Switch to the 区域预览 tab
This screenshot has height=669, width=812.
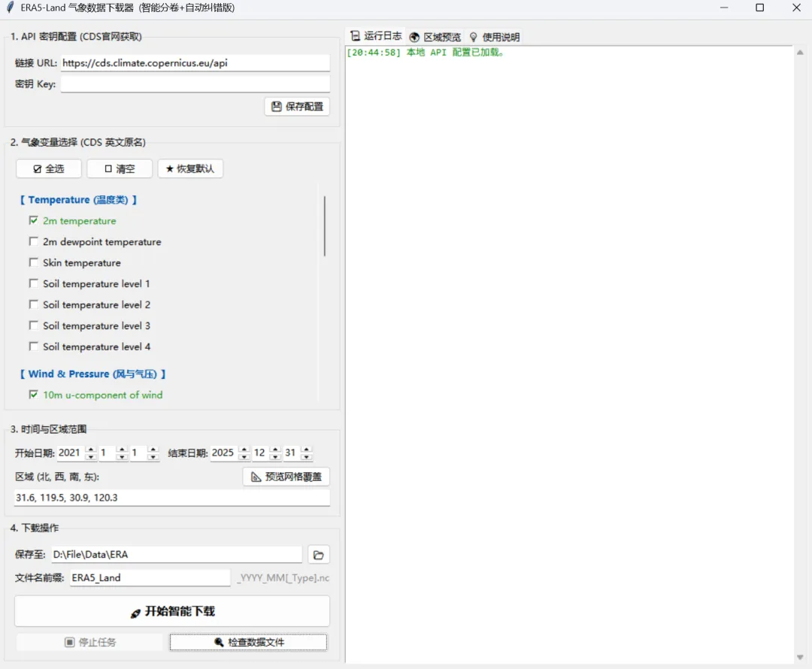pyautogui.click(x=435, y=37)
